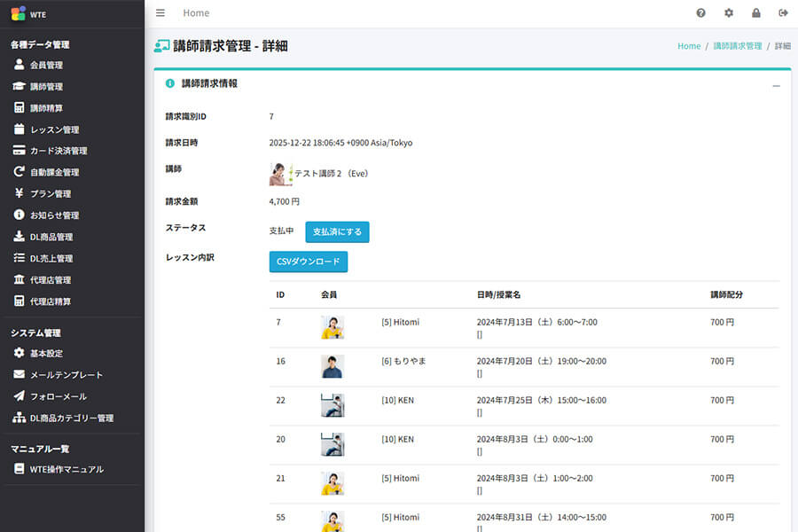Click the CSVダウンロード button
Viewport: 798px width, 532px height.
pyautogui.click(x=309, y=262)
